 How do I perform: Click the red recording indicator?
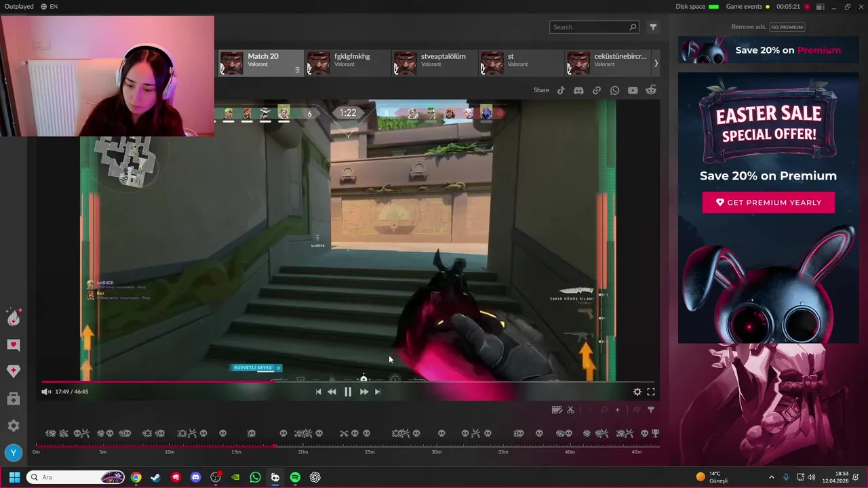tap(807, 7)
